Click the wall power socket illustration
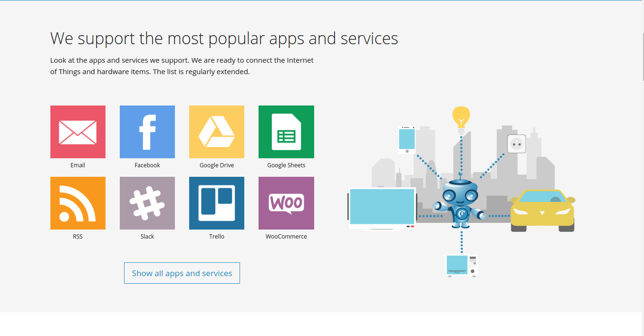The image size is (644, 336). 517,144
